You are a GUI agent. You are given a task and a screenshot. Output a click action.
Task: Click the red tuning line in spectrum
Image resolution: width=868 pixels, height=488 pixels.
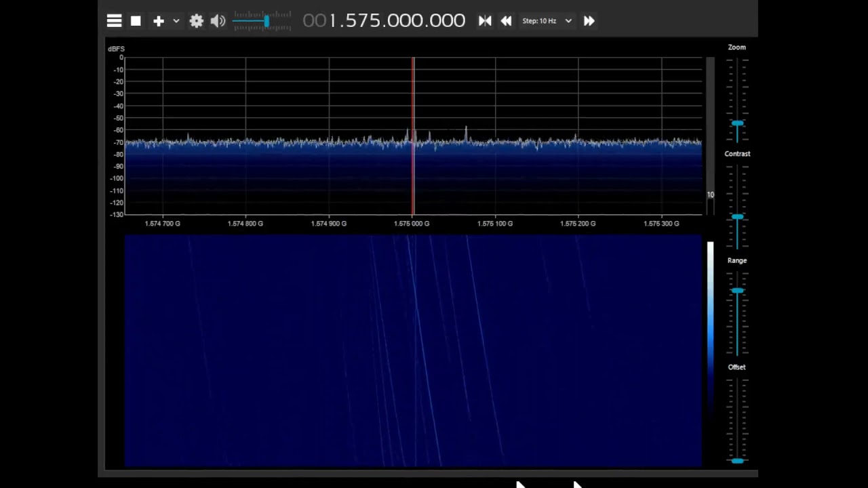point(413,136)
